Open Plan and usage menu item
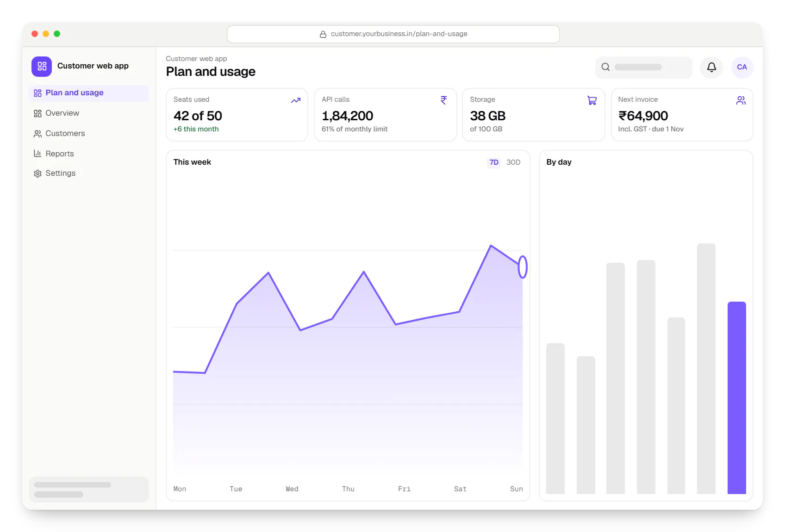 [x=89, y=93]
